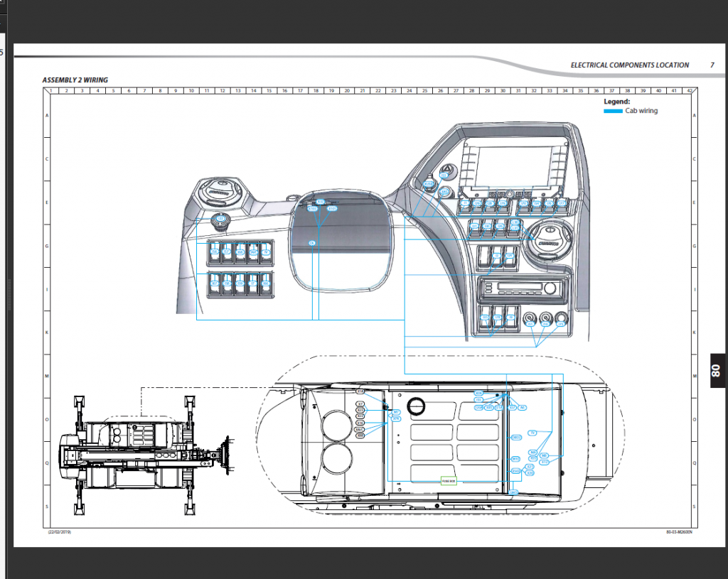The height and width of the screenshot is (579, 728).
Task: Click the blue Cab wiring color swatch in Legend
Action: (x=613, y=111)
